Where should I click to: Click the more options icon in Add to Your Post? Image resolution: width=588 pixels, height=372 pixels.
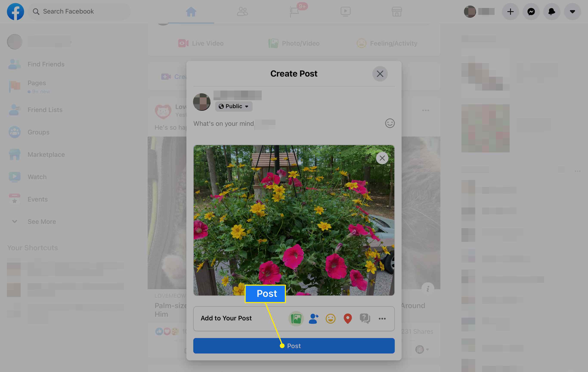(x=381, y=318)
